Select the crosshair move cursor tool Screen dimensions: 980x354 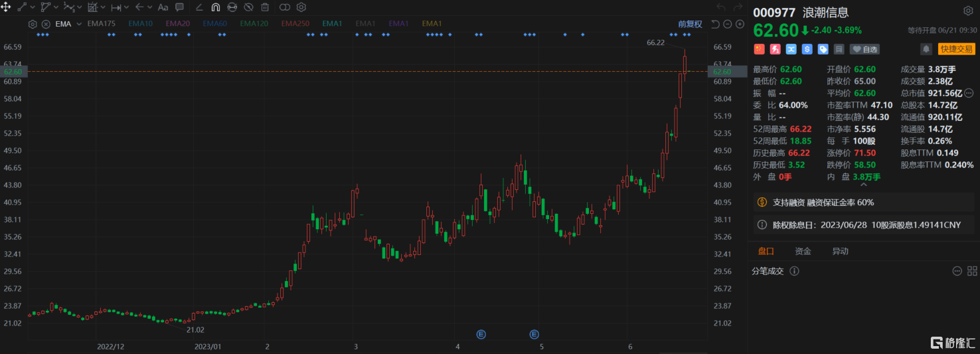point(6,7)
